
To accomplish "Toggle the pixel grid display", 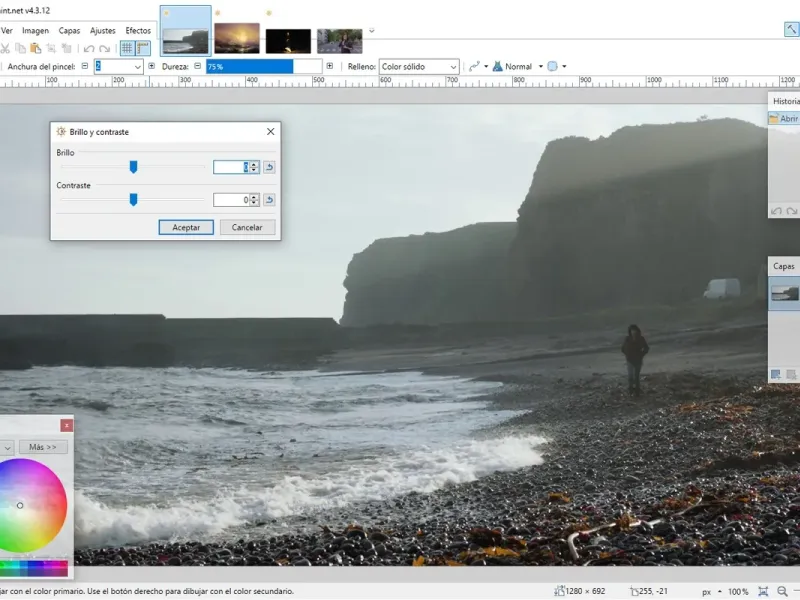I will [x=127, y=48].
